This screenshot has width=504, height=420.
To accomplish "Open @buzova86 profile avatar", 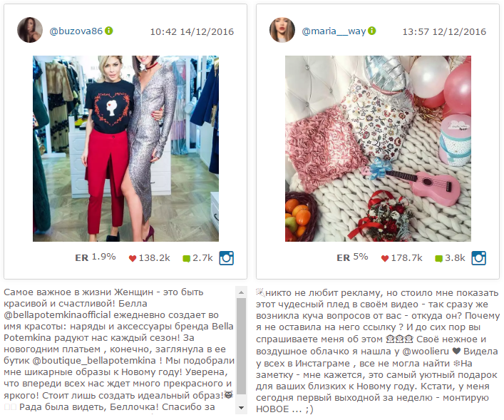I will click(x=30, y=30).
